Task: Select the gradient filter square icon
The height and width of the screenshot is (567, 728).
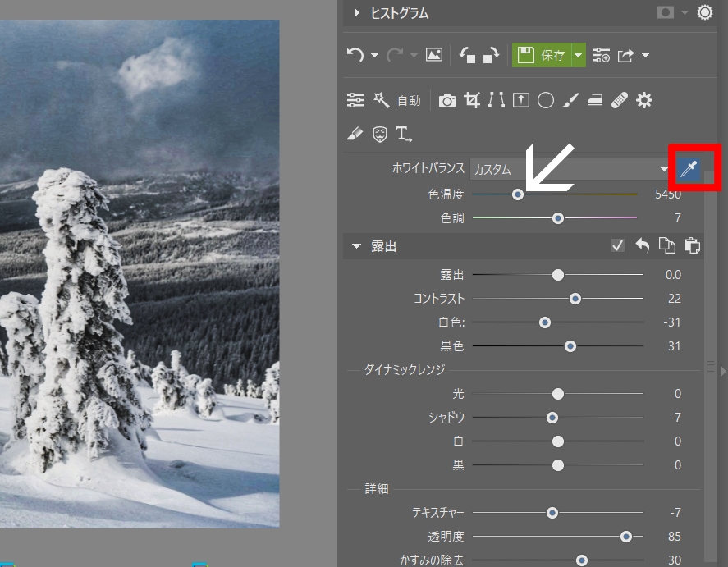Action: [x=521, y=100]
